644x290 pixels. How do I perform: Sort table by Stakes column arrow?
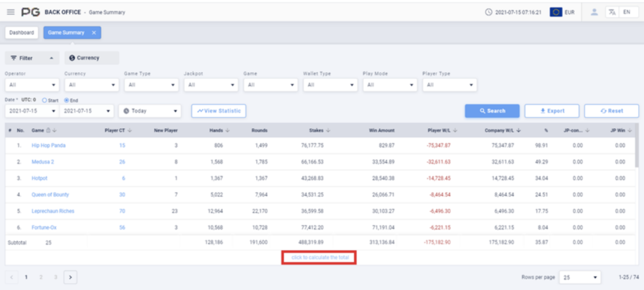[x=328, y=131]
